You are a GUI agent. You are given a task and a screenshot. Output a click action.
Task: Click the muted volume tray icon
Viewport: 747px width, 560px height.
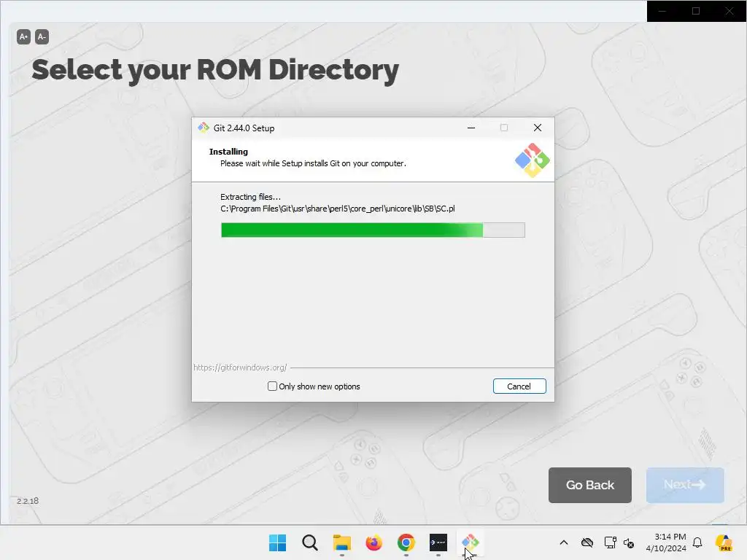628,542
